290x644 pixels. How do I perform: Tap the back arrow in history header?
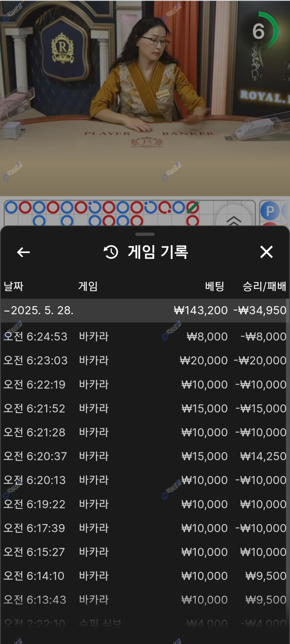click(x=23, y=252)
